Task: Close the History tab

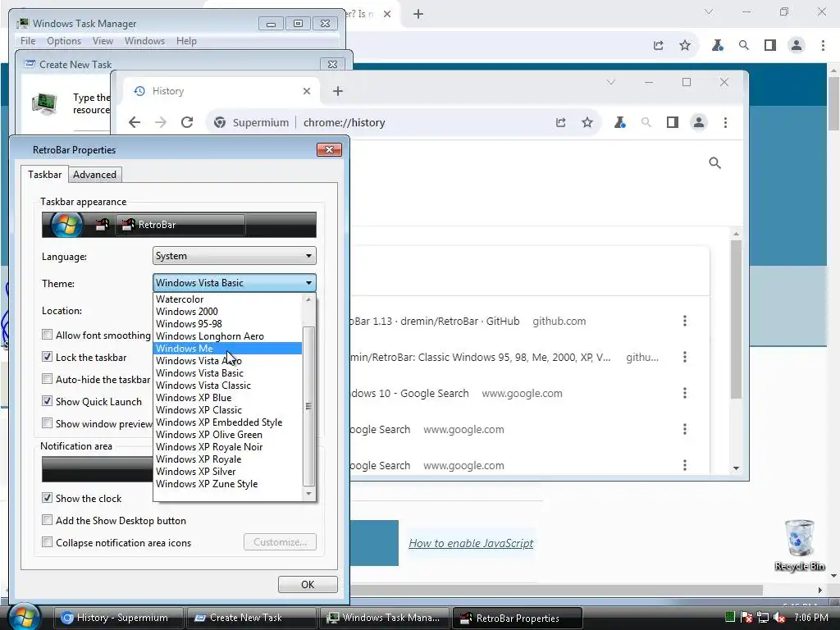Action: (307, 91)
